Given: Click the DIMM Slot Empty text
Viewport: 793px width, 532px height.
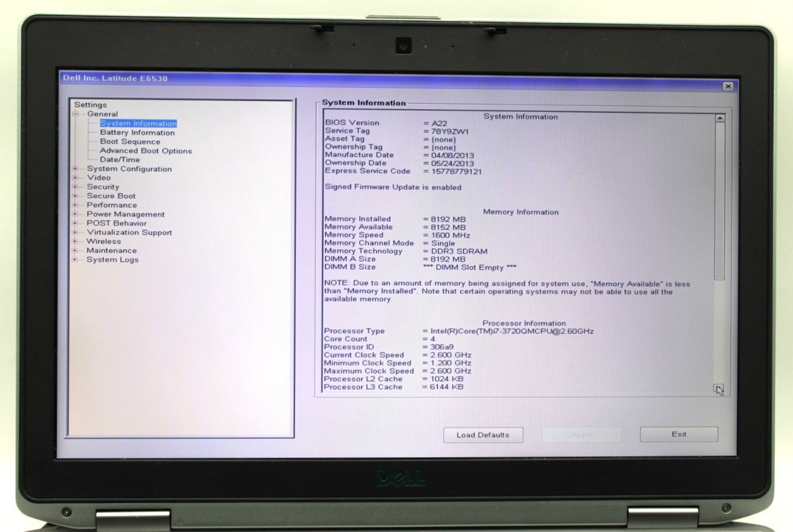Looking at the screenshot, I should [470, 267].
